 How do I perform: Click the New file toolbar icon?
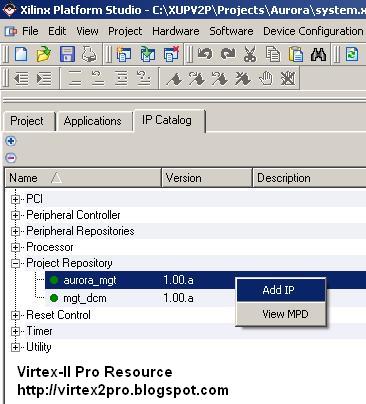point(21,54)
